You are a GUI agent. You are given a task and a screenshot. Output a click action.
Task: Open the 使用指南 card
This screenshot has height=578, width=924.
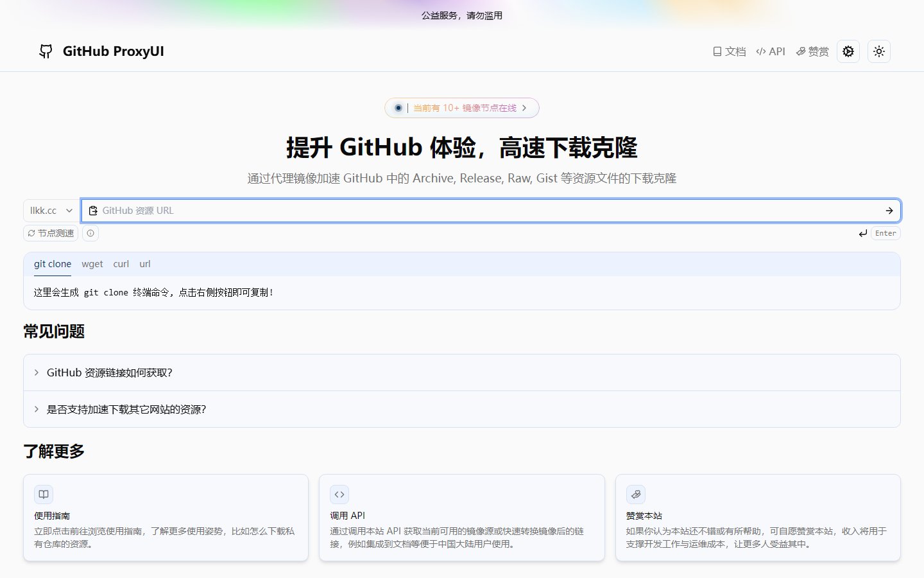(166, 518)
